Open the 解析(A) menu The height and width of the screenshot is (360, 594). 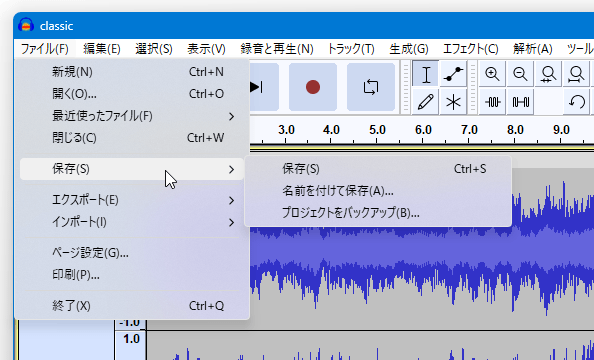point(533,49)
